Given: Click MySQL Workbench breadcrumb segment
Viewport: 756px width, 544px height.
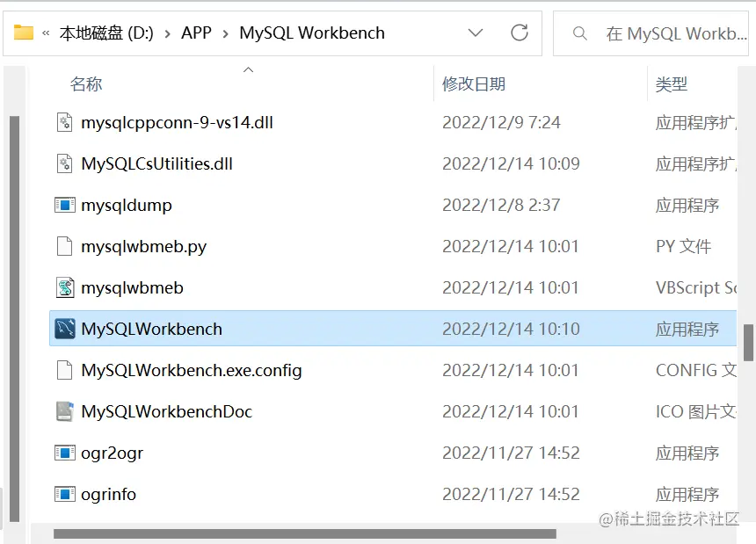Looking at the screenshot, I should 312,33.
